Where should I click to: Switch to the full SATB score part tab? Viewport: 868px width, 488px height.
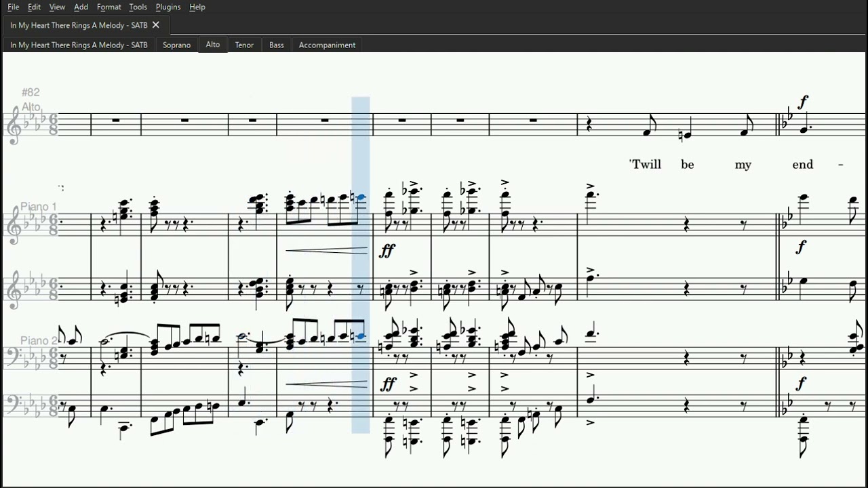tap(79, 45)
